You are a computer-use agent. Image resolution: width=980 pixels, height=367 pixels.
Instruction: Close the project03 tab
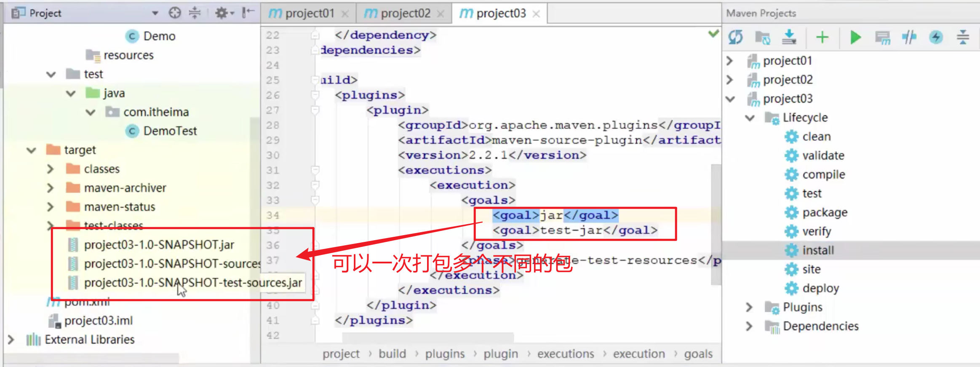point(536,14)
